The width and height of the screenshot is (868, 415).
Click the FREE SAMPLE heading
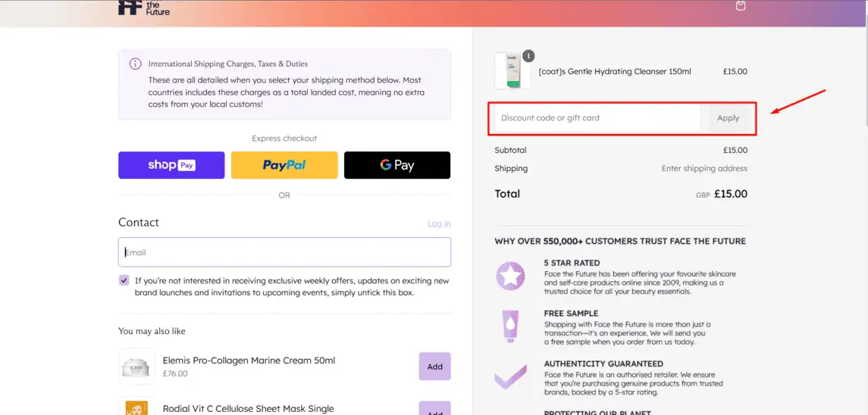pyautogui.click(x=571, y=314)
